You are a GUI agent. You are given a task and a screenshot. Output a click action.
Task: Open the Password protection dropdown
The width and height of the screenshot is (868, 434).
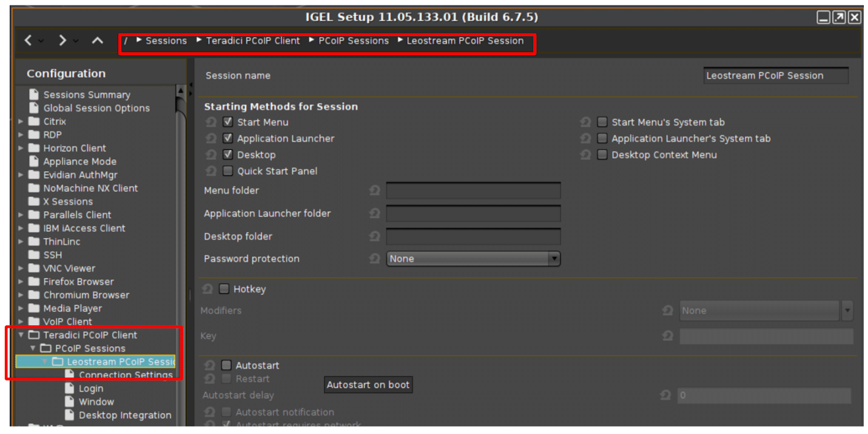[x=474, y=259]
